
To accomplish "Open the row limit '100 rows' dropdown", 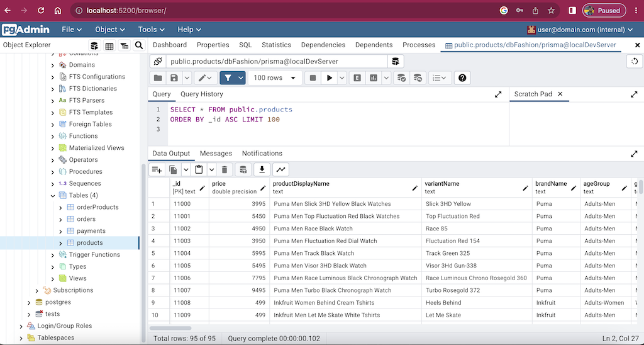I will (x=274, y=77).
